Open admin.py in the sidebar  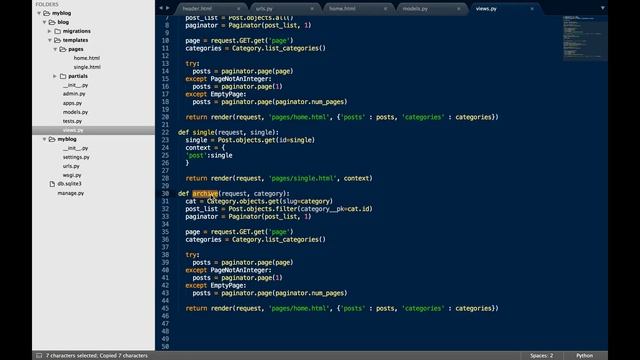(74, 94)
